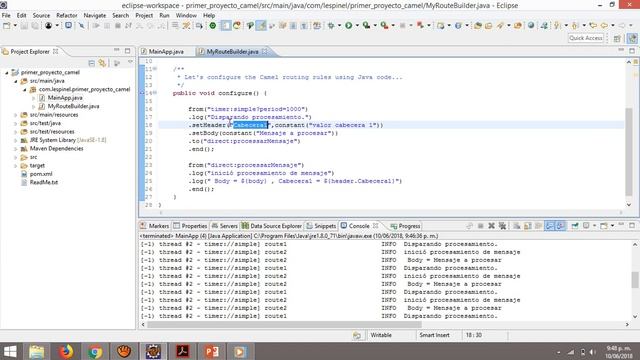Click the console horizontal scrollbar
This screenshot has height=360, width=640.
pyautogui.click(x=284, y=324)
